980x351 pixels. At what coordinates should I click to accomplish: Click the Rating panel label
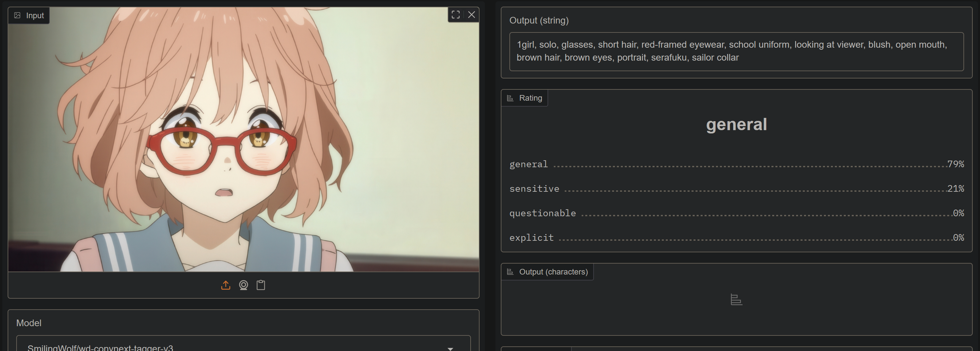click(x=525, y=98)
